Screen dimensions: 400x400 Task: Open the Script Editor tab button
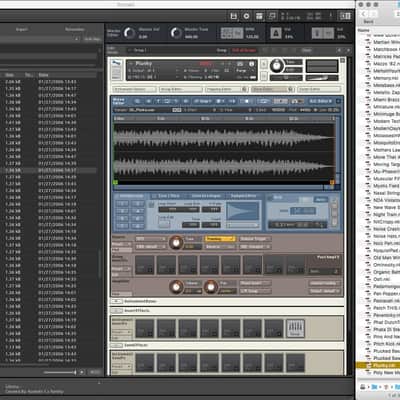319,89
